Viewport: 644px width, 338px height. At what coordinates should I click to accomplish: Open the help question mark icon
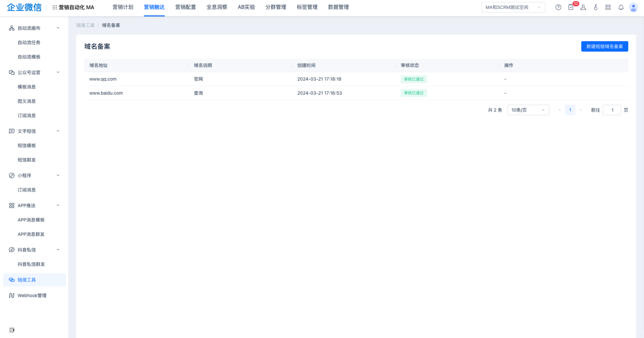tap(558, 7)
